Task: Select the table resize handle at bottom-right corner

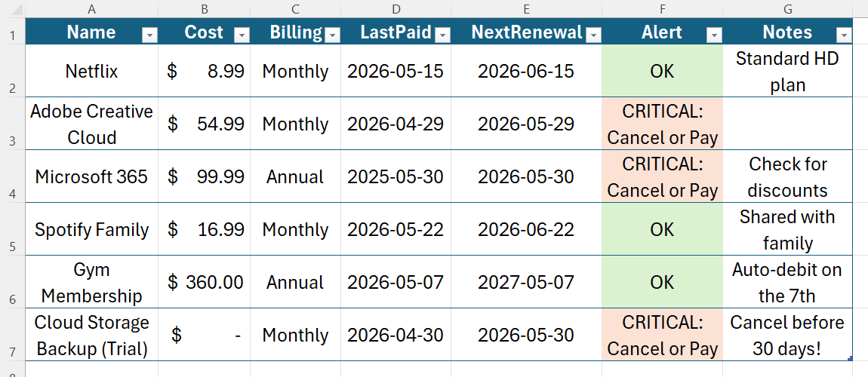Action: coord(850,359)
